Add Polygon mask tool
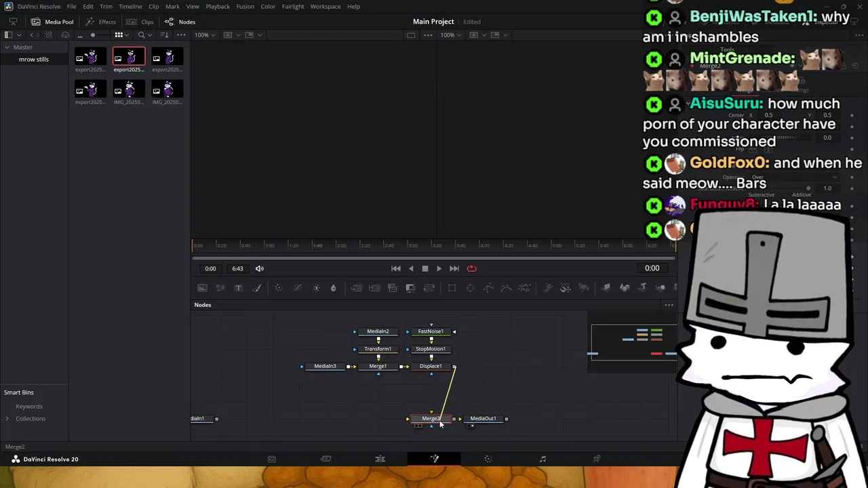Screen dimensions: 868x488 coord(488,288)
